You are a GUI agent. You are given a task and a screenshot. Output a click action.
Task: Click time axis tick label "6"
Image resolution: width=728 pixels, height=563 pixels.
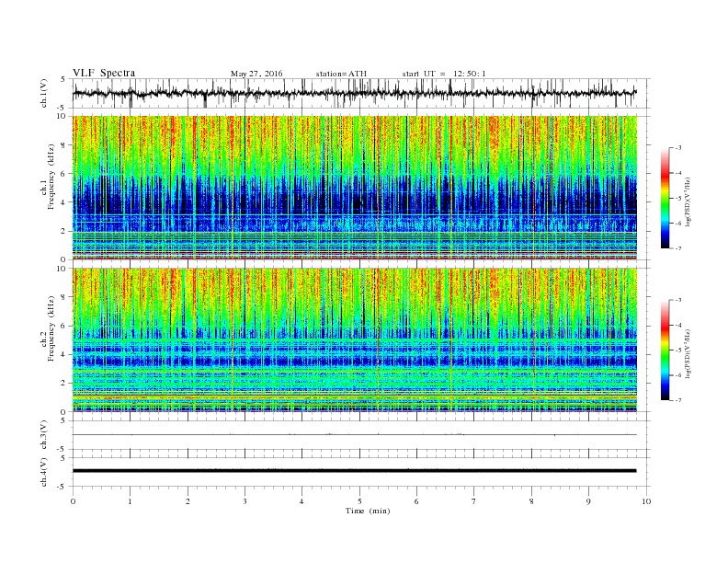tap(416, 501)
